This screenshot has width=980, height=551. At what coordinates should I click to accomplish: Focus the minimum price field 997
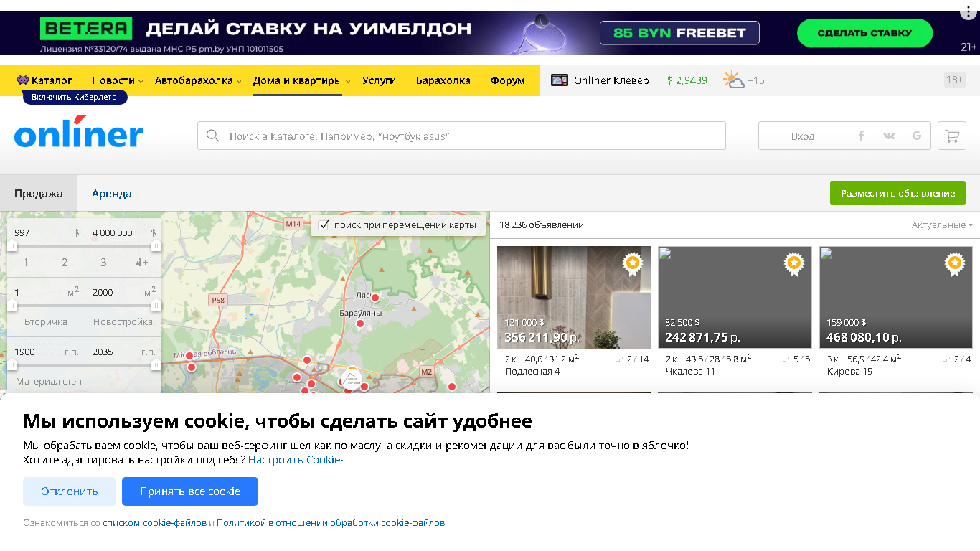click(x=46, y=232)
